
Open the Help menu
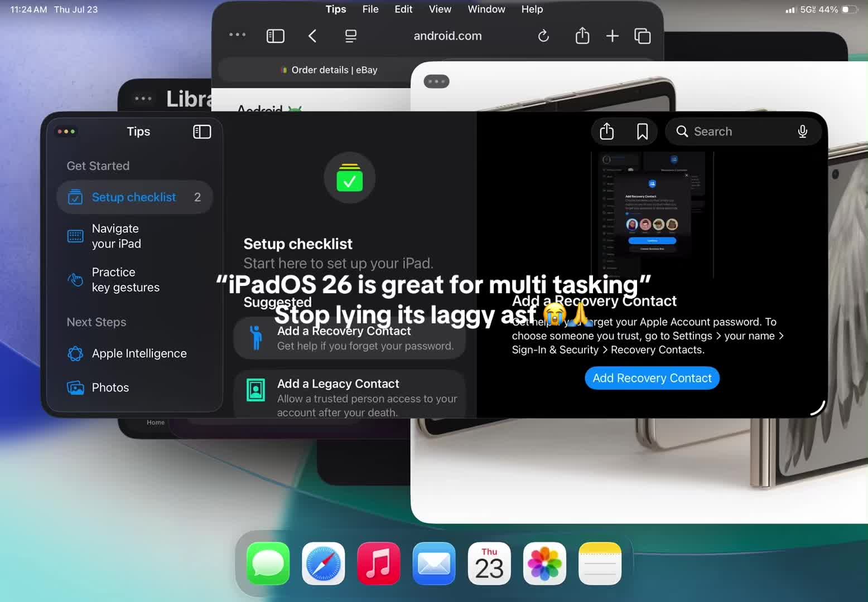(x=532, y=9)
